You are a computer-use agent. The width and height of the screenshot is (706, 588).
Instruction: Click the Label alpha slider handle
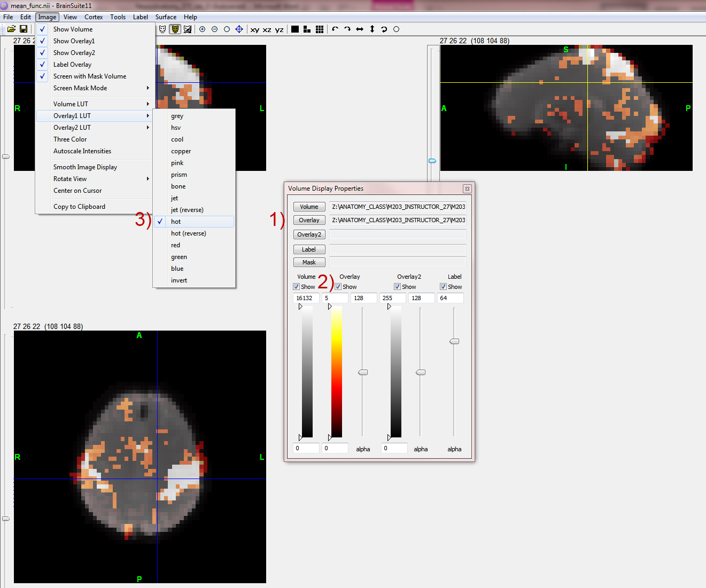[454, 341]
